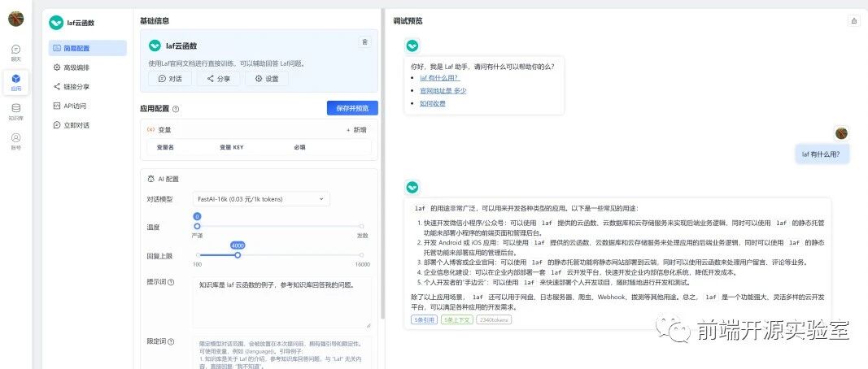Viewport: 868px width, 369px height.
Task: Follow the 'laf 有什么用?' suggestion link
Action: (x=439, y=78)
